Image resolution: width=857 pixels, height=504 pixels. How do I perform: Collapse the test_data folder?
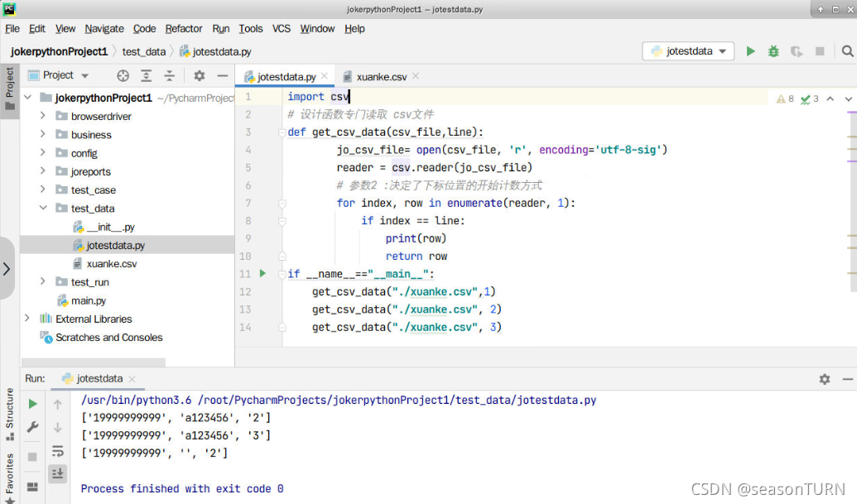(x=42, y=208)
